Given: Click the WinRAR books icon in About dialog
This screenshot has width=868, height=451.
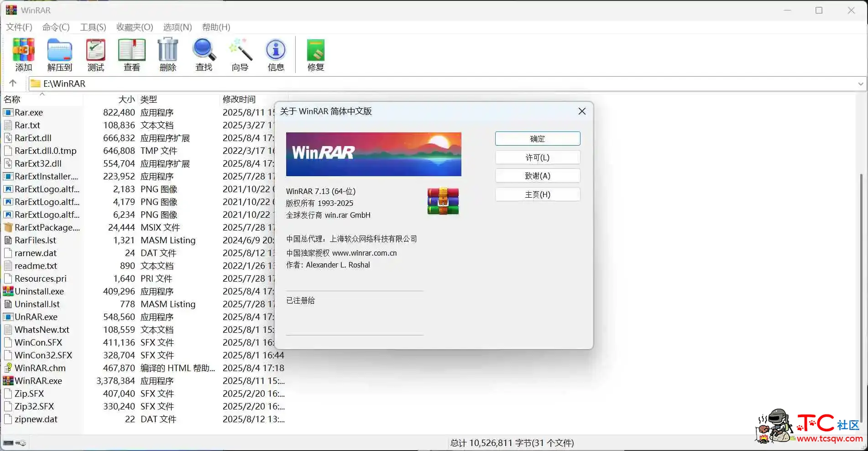Looking at the screenshot, I should [x=443, y=201].
